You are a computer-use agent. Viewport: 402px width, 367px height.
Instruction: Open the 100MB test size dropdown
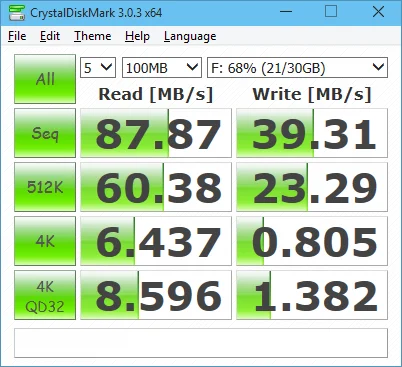162,68
